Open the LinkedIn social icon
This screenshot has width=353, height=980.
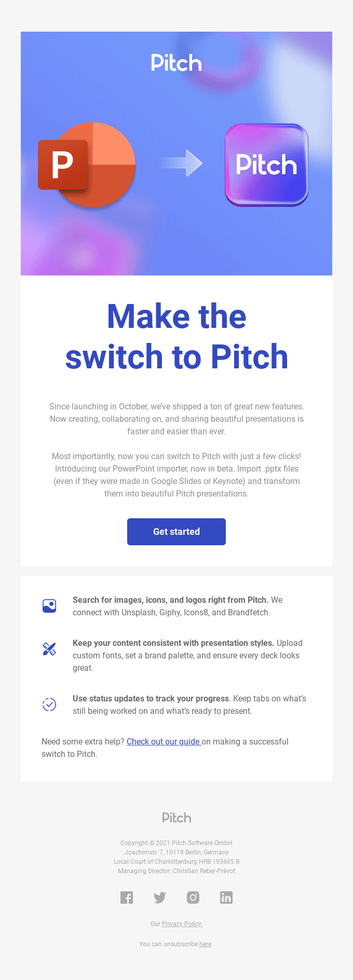point(226,898)
